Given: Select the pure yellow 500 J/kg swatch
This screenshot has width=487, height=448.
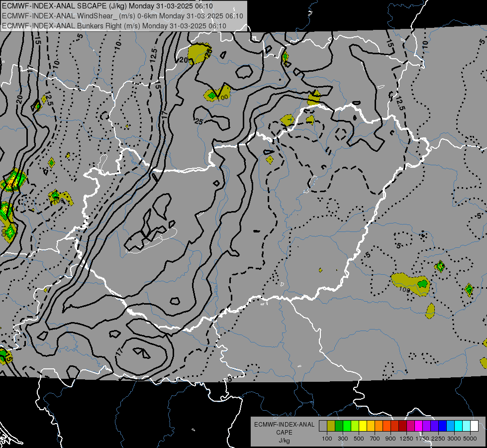Looking at the screenshot, I should coord(363,426).
